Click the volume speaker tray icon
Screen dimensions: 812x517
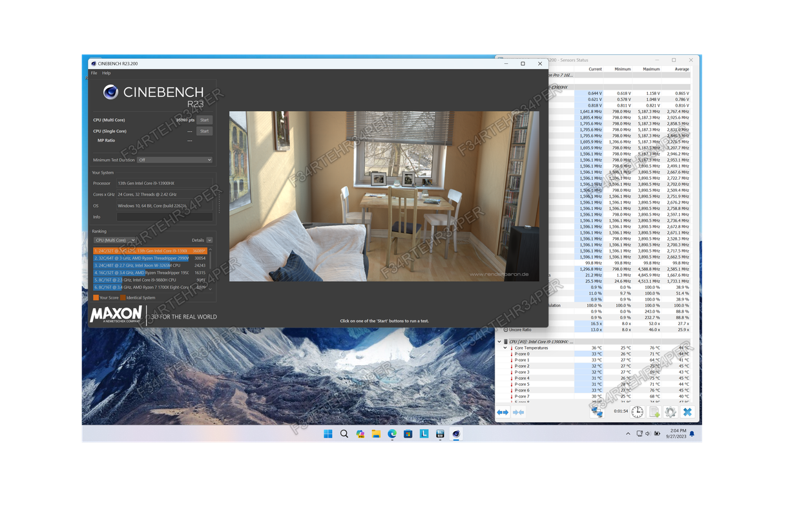point(648,434)
